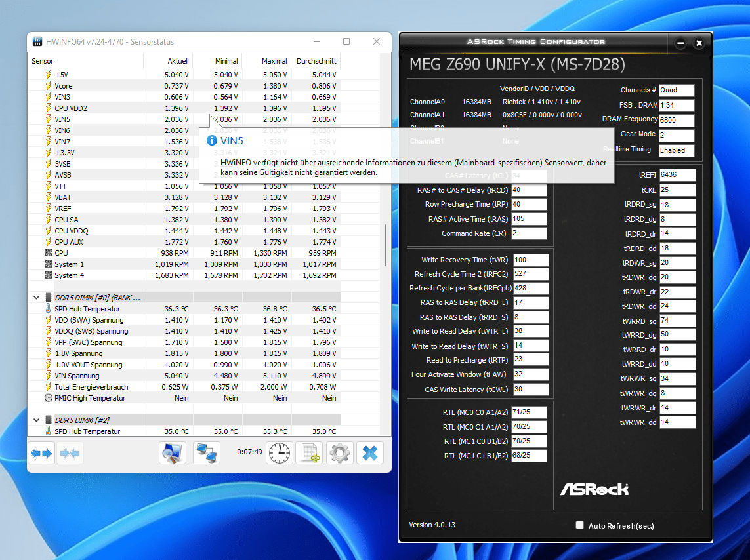Click the memory chip icon of DDR5 DIMM [#0]
The image size is (750, 560).
click(x=49, y=297)
